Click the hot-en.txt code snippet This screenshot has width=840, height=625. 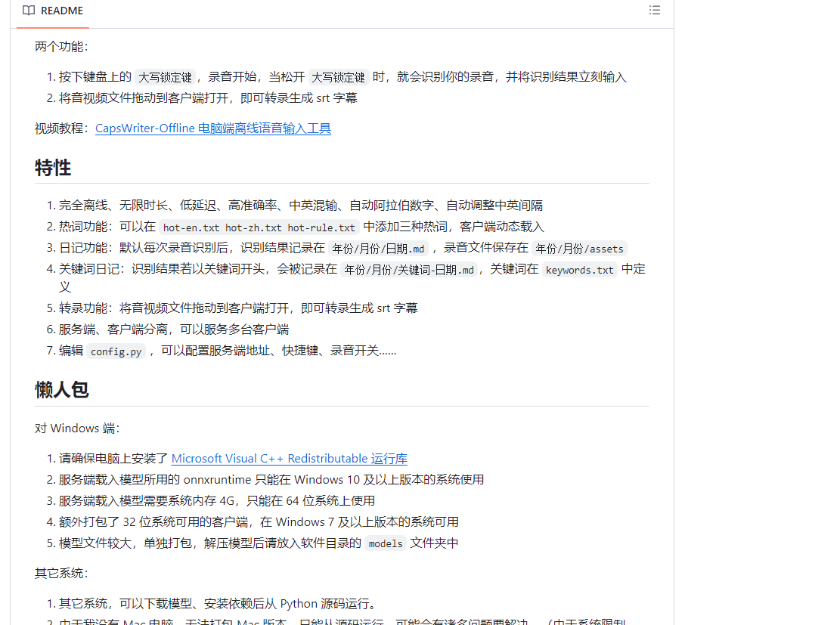pyautogui.click(x=190, y=227)
